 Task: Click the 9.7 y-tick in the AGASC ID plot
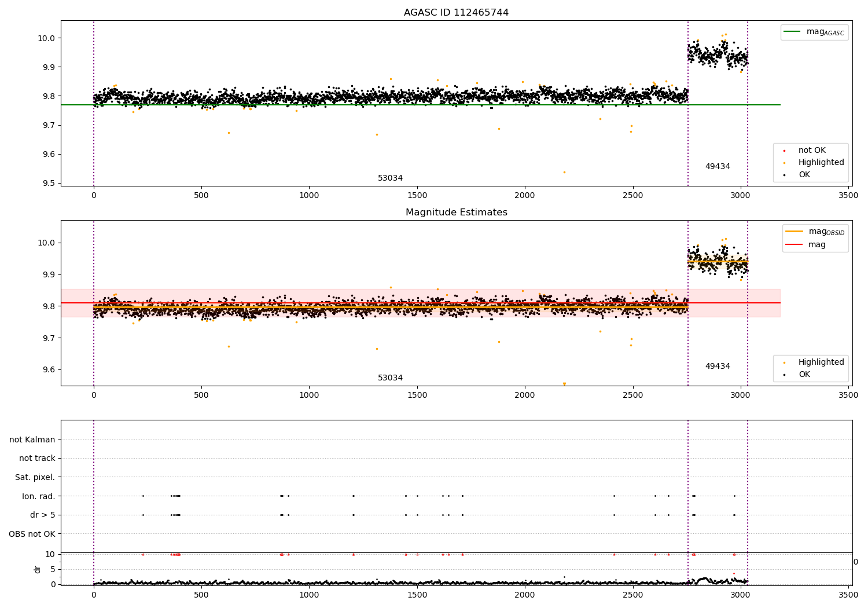coord(48,126)
